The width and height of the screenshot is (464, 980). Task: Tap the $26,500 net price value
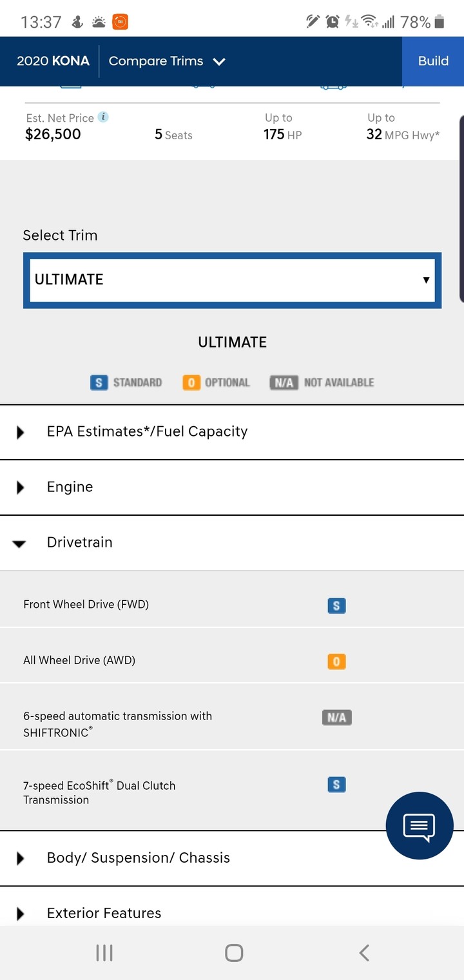(53, 134)
